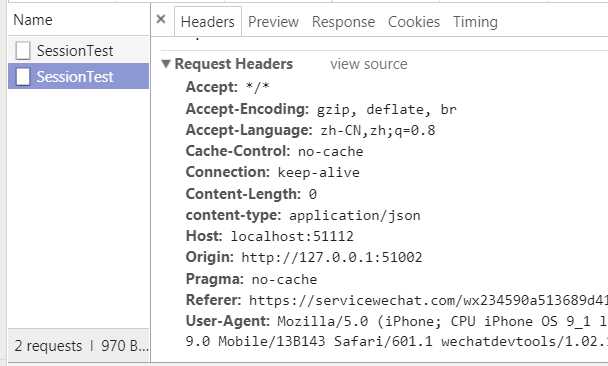Click the highlighted SessionTest file icon

22,76
